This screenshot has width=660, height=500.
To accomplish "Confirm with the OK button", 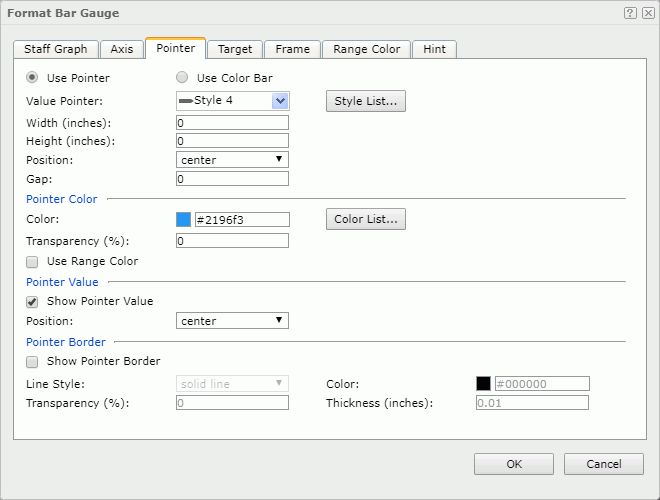I will 513,464.
